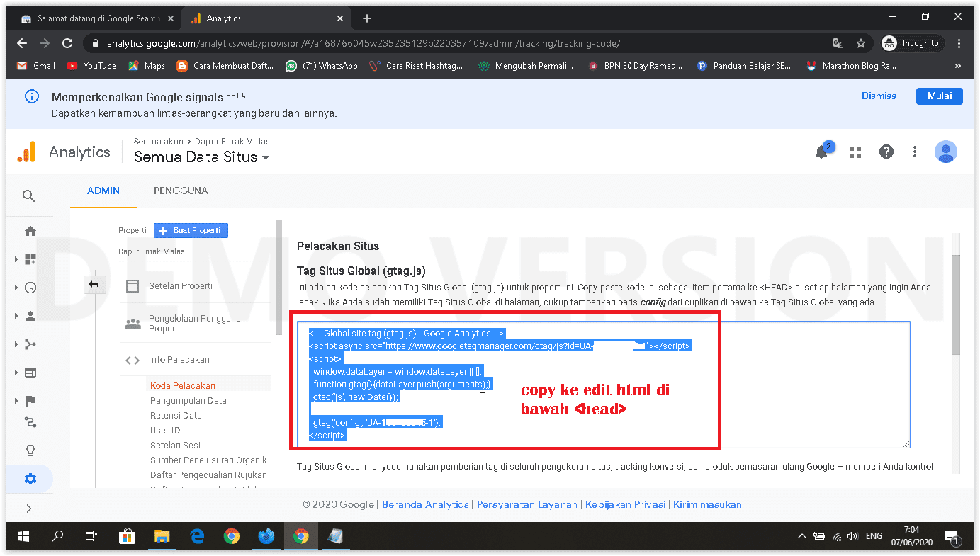
Task: Open the Chrome three-dot menu
Action: (x=959, y=43)
